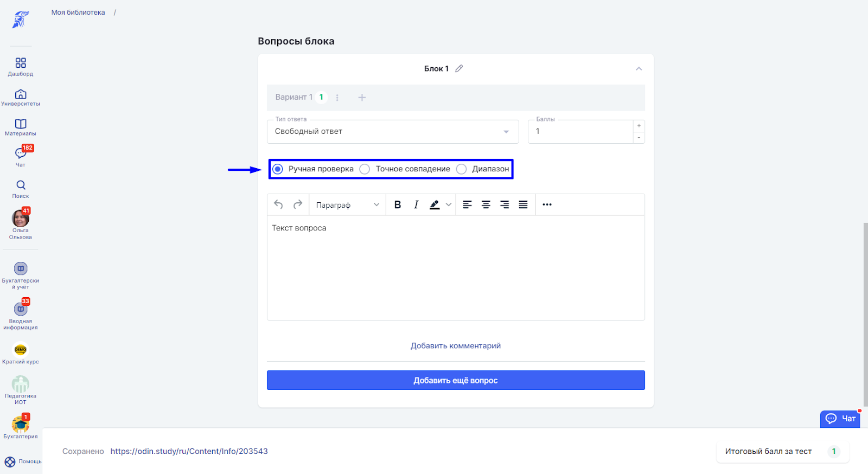The height and width of the screenshot is (474, 868).
Task: Select the Вариант 1 tab
Action: point(294,97)
